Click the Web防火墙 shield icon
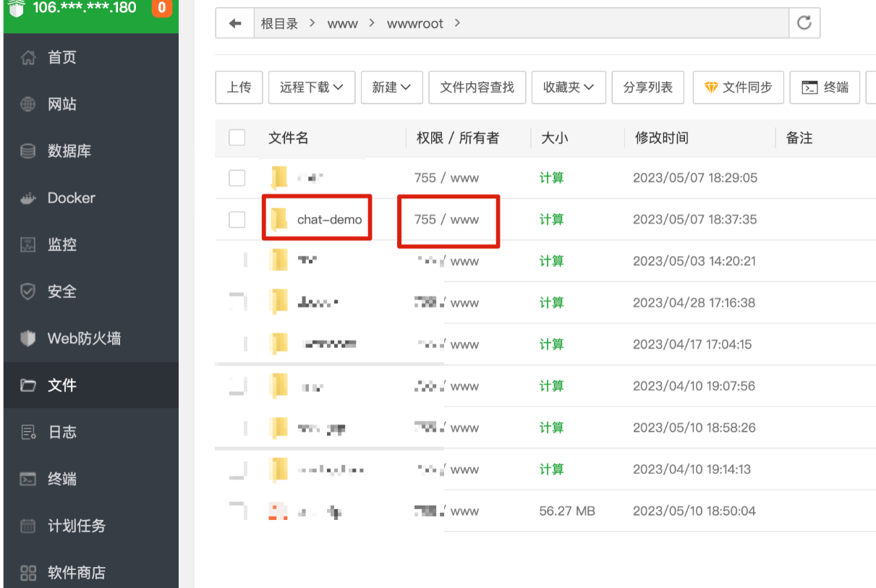 click(27, 338)
